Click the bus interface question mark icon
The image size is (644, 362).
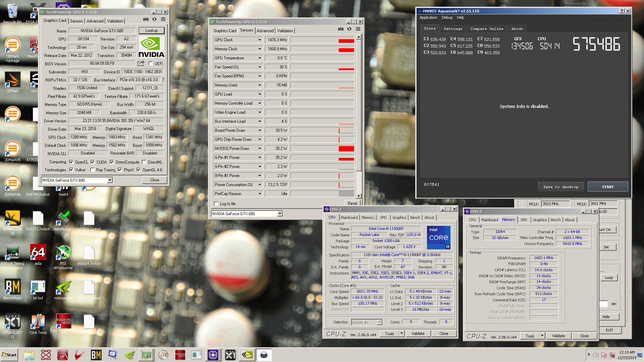point(163,80)
